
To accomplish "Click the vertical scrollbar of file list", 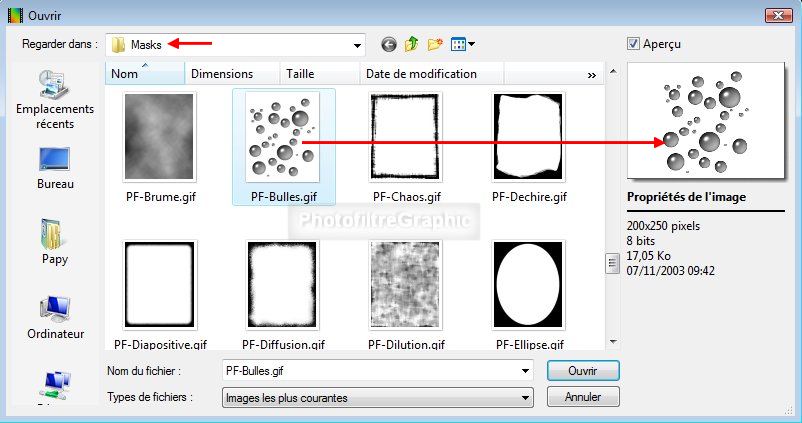I will 611,263.
